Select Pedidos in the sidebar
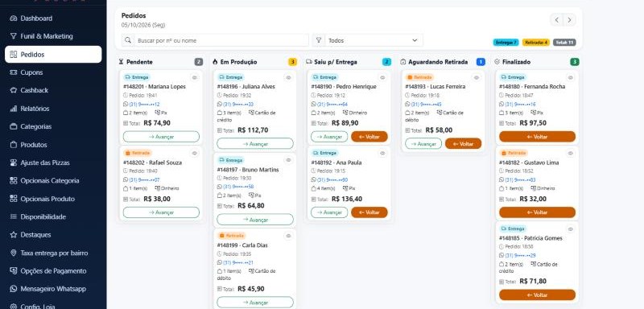The width and height of the screenshot is (644, 309). [x=53, y=54]
